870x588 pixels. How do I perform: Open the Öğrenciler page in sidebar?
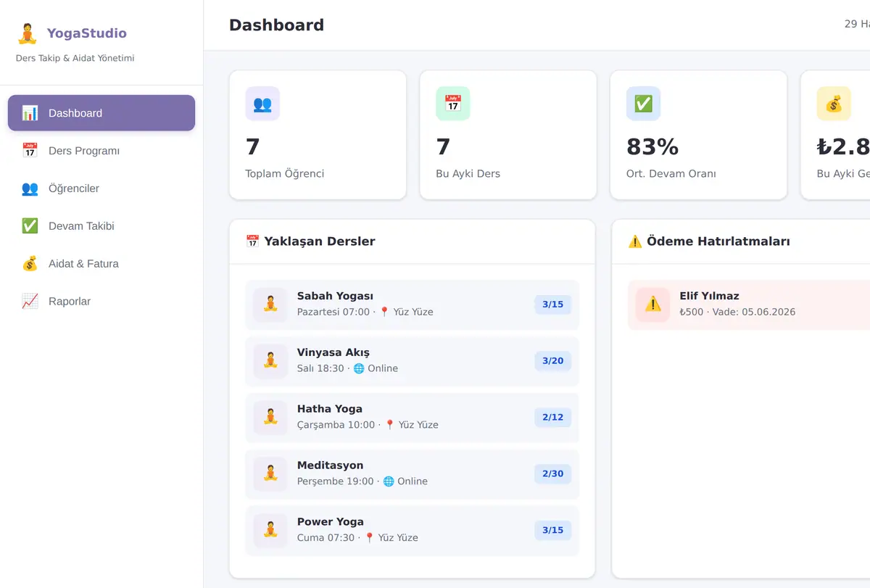101,189
